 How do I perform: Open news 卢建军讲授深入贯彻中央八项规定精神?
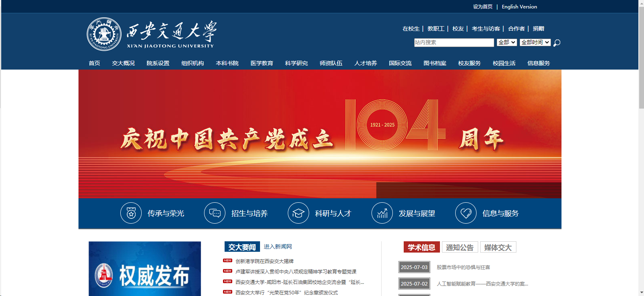pos(296,271)
